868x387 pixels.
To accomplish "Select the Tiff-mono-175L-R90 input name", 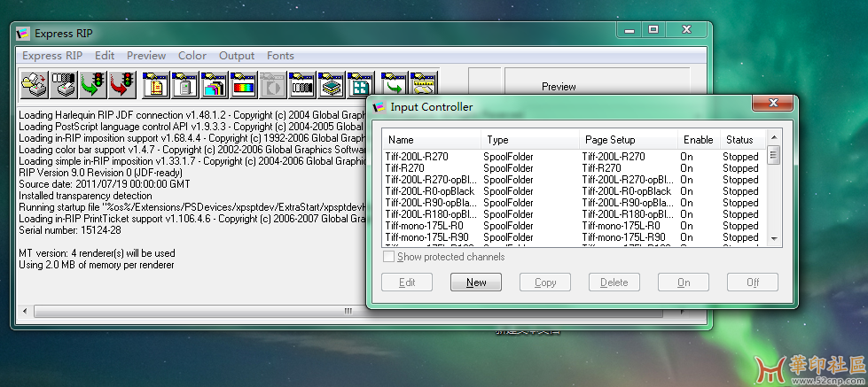I will point(426,237).
